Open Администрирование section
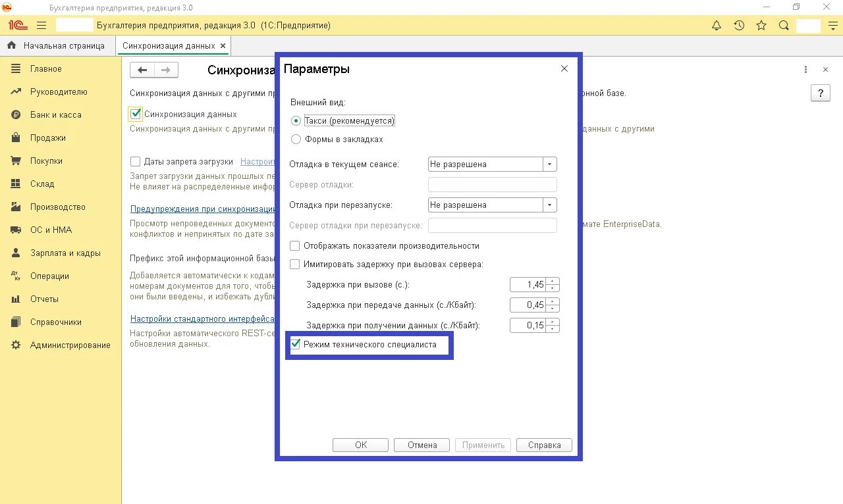The width and height of the screenshot is (843, 504). click(70, 345)
